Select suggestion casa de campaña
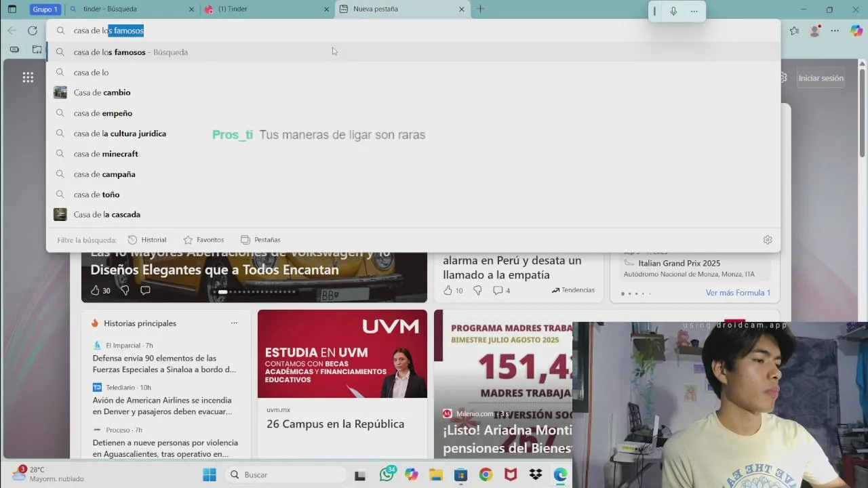Screen dimensions: 868x488 coord(413,174)
